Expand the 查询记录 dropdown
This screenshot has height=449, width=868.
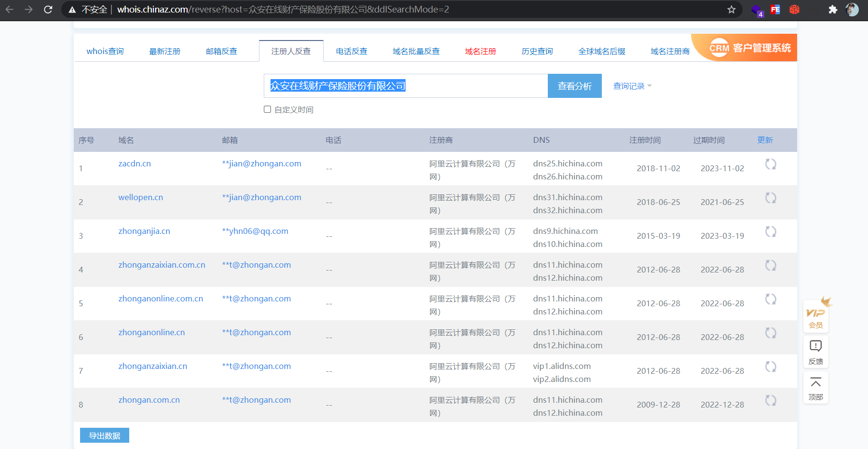click(x=632, y=86)
